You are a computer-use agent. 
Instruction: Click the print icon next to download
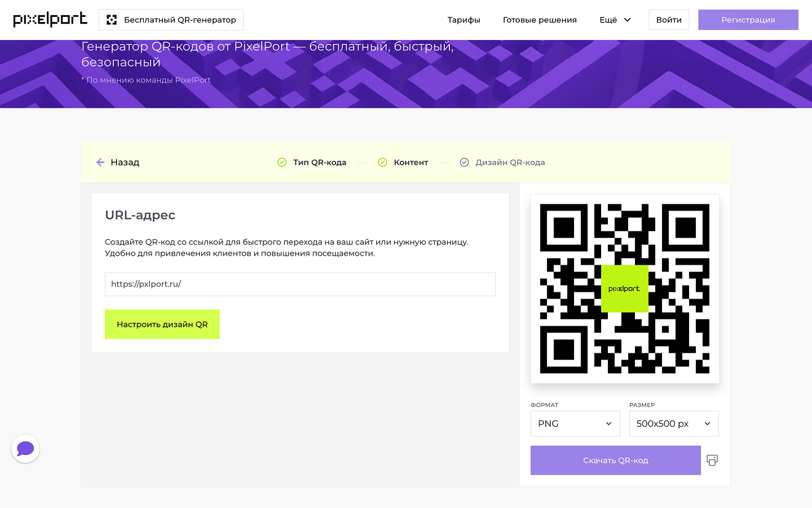(x=712, y=460)
